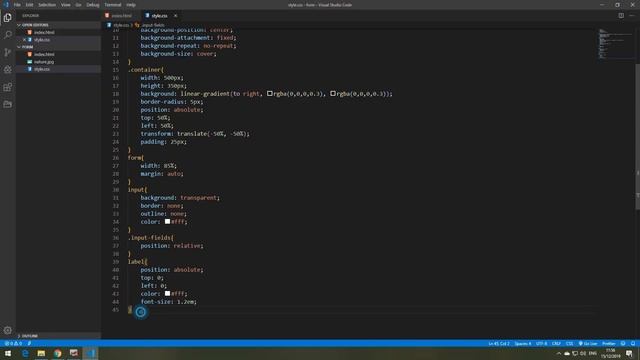The width and height of the screenshot is (640, 360).
Task: Open index.html in the FORM folder
Action: 58,54
